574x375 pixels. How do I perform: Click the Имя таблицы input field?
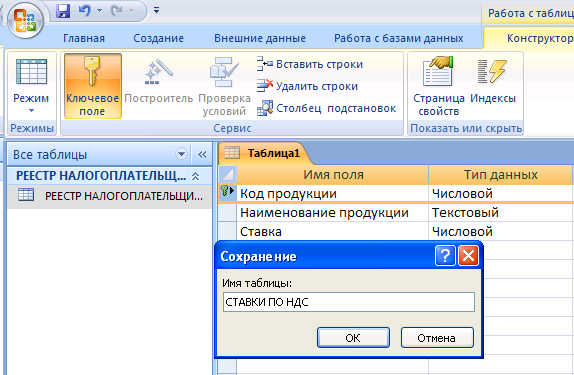click(x=348, y=302)
